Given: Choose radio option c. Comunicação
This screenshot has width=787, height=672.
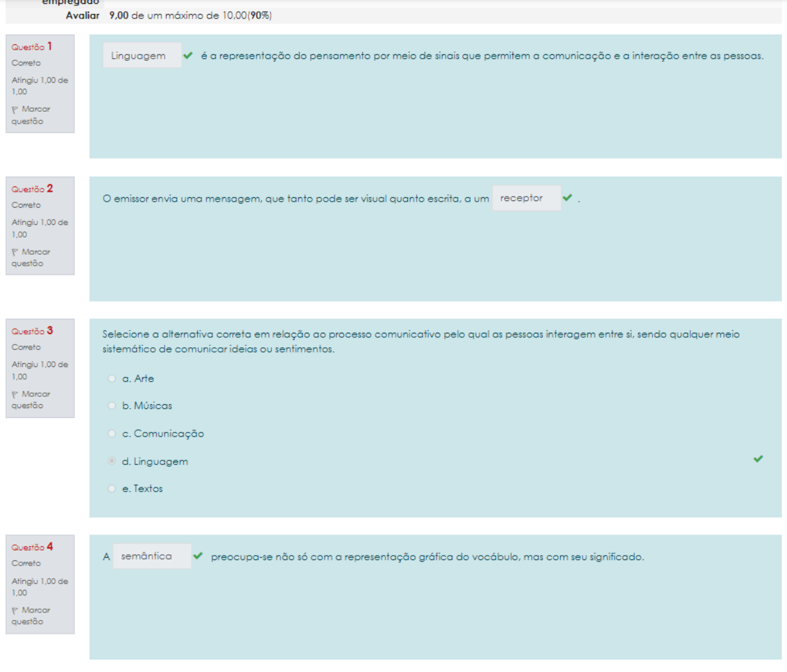Looking at the screenshot, I should point(112,433).
